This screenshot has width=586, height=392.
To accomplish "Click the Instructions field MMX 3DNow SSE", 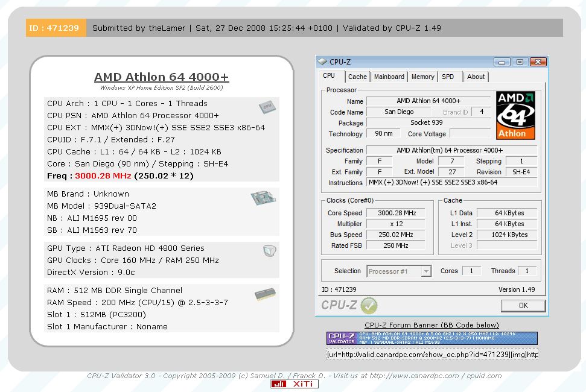I will click(x=452, y=182).
